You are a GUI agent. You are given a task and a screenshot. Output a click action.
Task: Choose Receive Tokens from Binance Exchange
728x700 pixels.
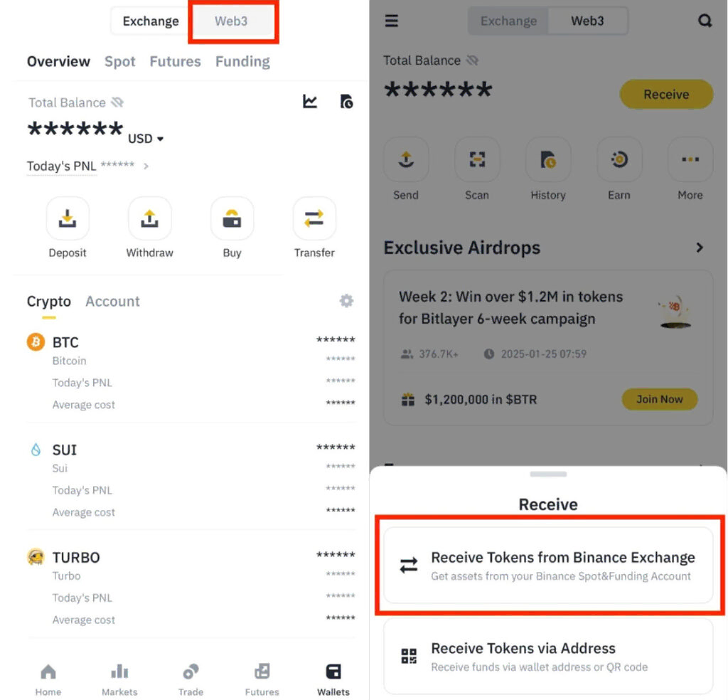coord(548,565)
